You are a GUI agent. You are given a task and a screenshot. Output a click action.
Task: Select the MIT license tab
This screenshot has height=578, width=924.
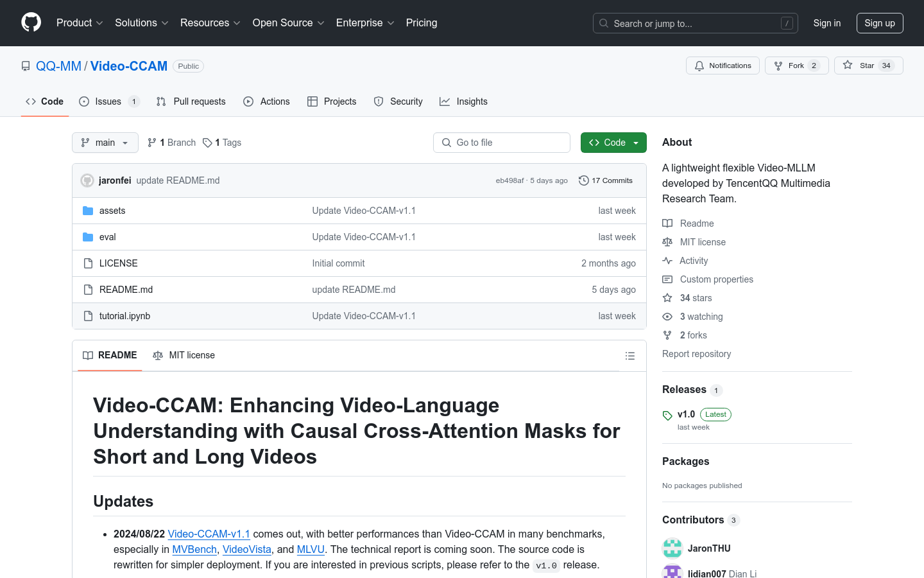point(184,355)
